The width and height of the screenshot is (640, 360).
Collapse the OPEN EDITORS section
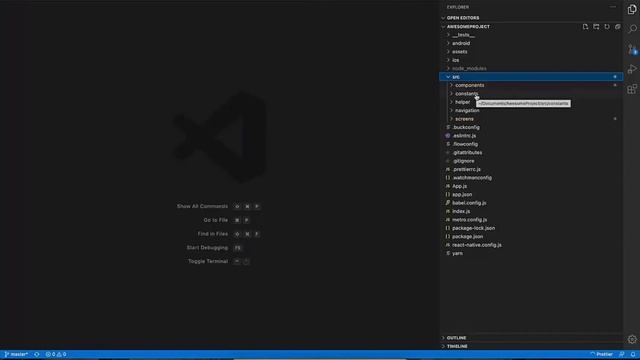pyautogui.click(x=531, y=18)
